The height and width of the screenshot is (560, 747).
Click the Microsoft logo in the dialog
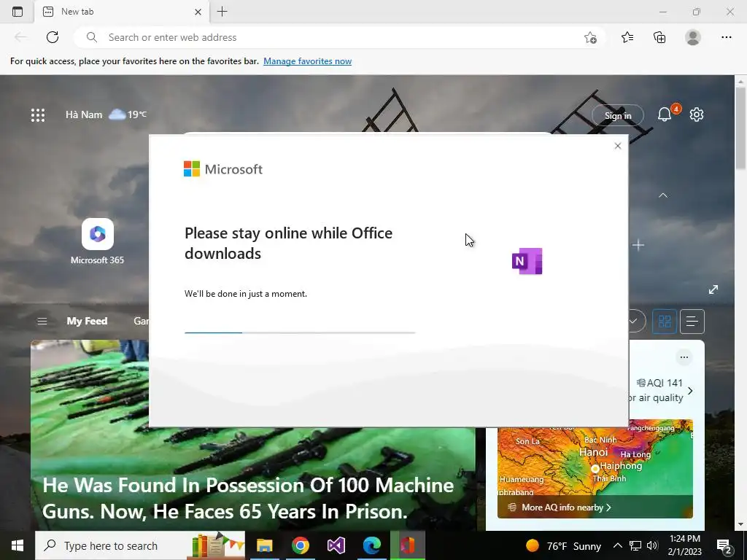pos(223,169)
